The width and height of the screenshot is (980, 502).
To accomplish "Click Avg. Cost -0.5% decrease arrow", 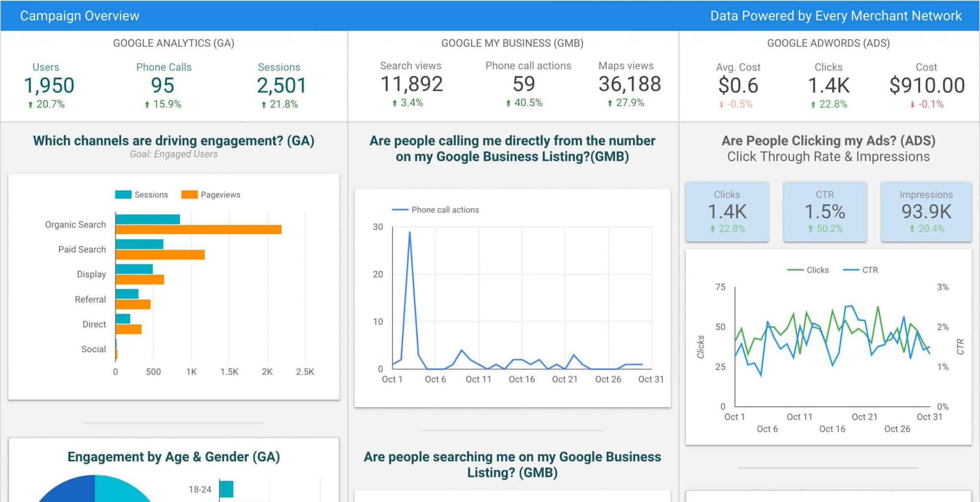I will 721,104.
